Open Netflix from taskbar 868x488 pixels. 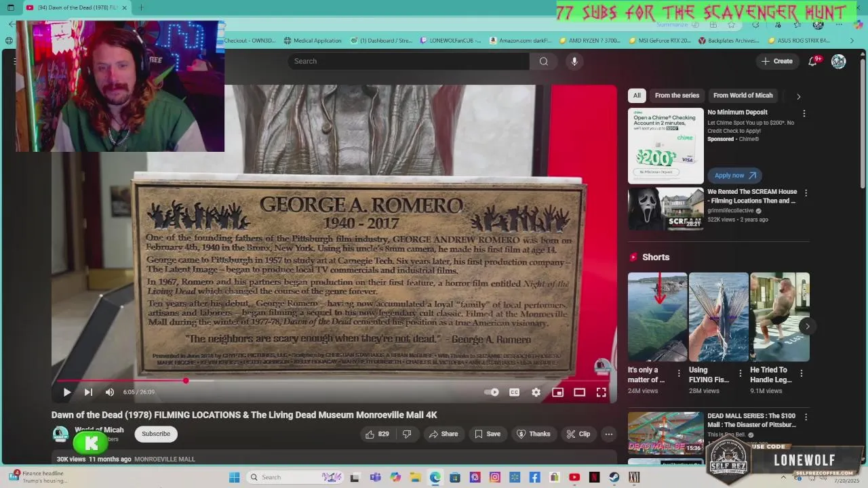(x=594, y=477)
